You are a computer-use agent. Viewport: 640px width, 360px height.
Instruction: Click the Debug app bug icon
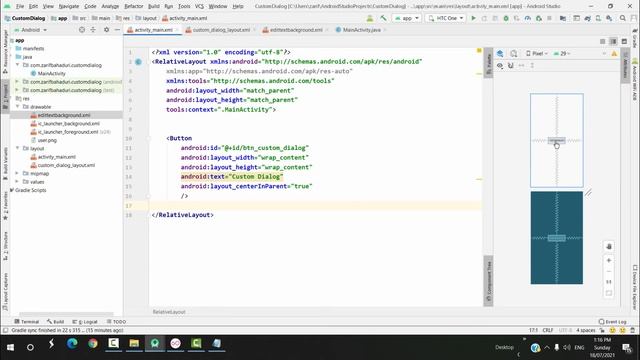(x=506, y=18)
